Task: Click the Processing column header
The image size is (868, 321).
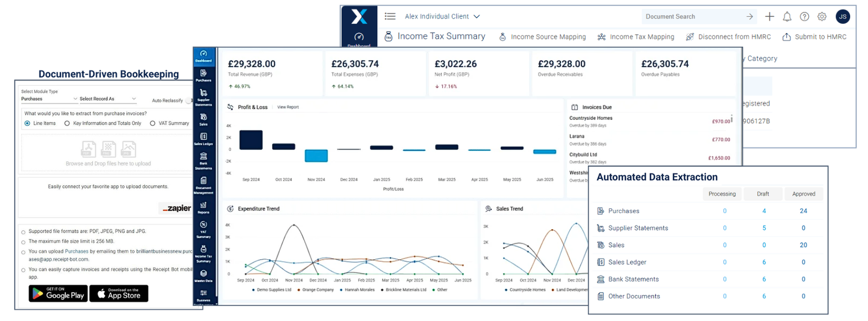Action: click(722, 194)
